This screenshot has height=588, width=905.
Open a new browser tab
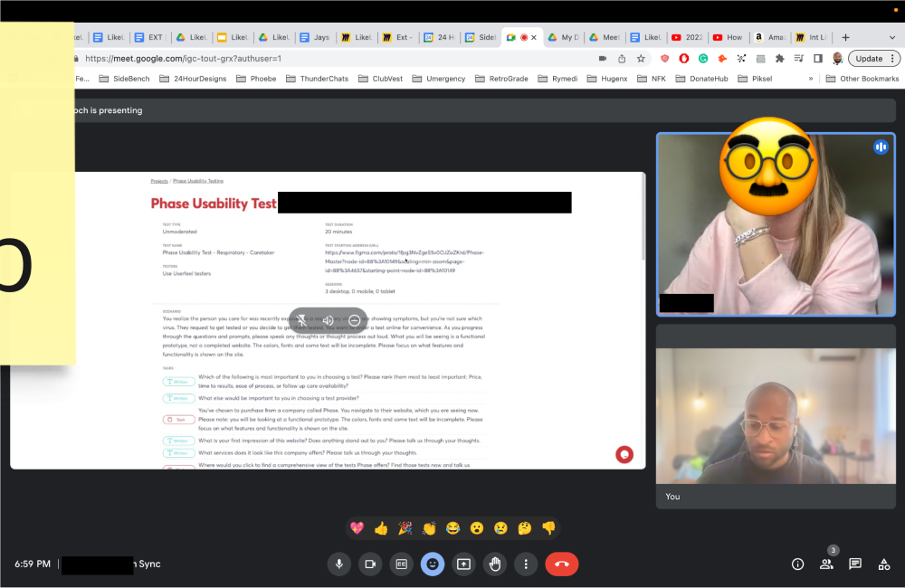pyautogui.click(x=845, y=37)
